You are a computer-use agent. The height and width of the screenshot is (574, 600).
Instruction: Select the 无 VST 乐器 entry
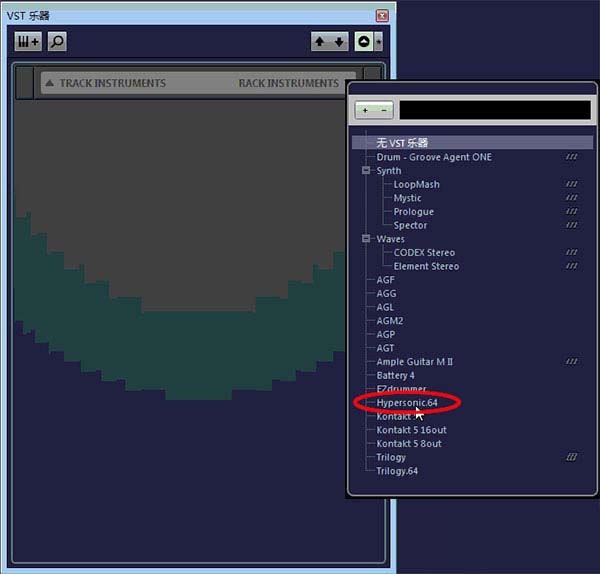point(402,143)
